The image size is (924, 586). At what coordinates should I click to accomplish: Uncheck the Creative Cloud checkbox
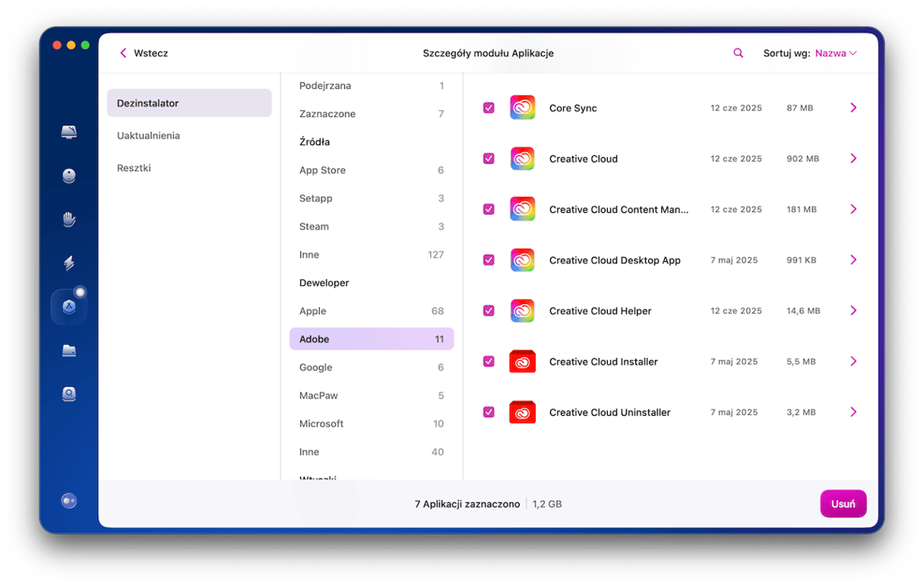[x=489, y=159]
